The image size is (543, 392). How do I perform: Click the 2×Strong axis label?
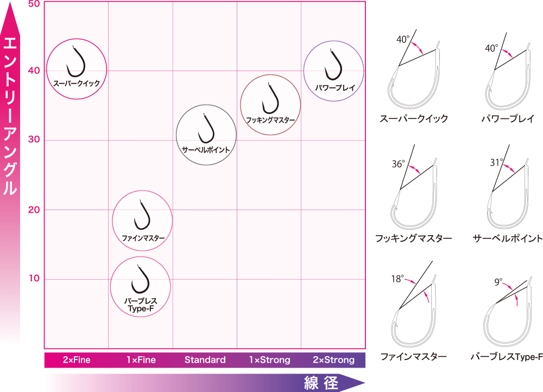coord(334,360)
